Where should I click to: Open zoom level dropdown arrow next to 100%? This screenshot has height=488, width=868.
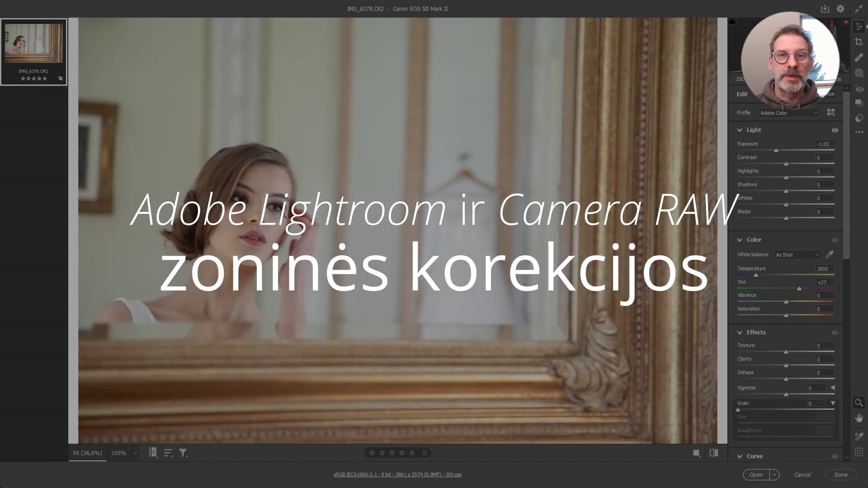tap(135, 453)
